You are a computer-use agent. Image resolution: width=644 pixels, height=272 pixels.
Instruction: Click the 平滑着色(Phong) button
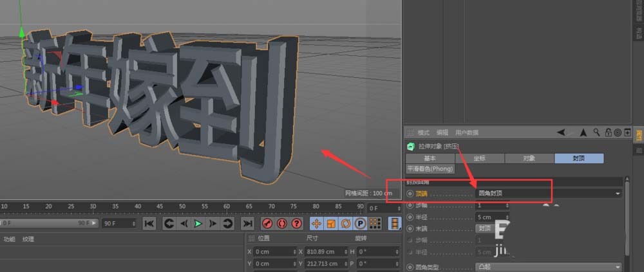(430, 169)
